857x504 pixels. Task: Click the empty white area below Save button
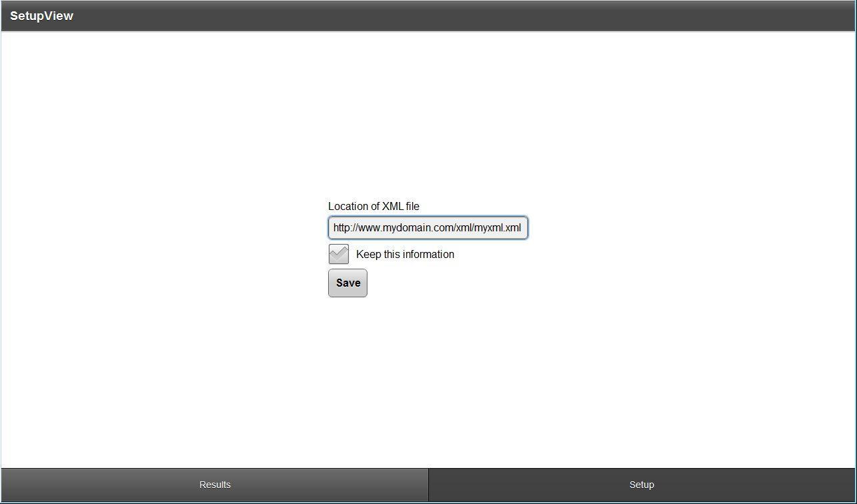427,380
